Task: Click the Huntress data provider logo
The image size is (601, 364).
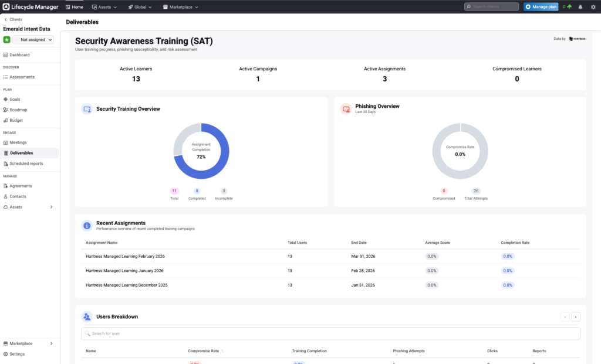Action: coord(578,39)
